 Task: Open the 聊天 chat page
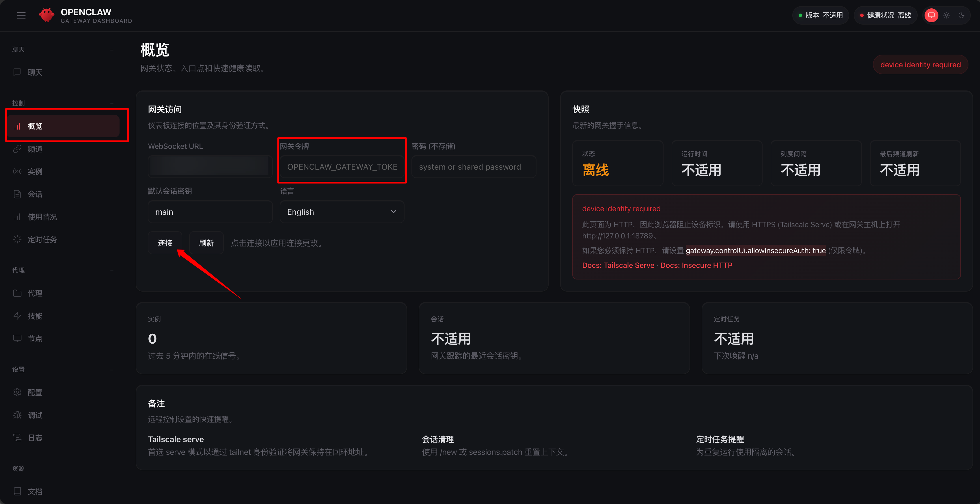click(x=35, y=72)
